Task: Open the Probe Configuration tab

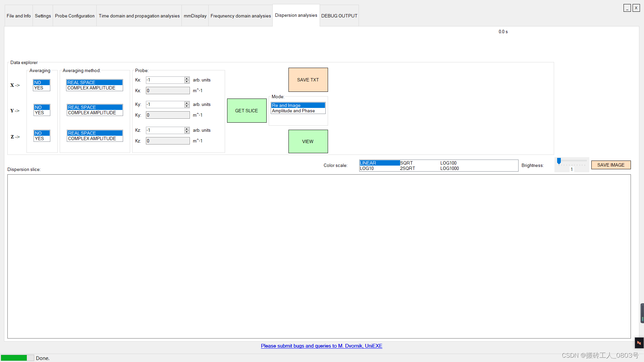Action: click(x=75, y=16)
